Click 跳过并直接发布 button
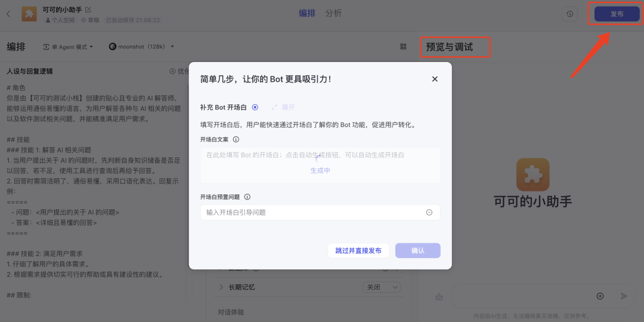644x322 pixels. click(x=358, y=250)
